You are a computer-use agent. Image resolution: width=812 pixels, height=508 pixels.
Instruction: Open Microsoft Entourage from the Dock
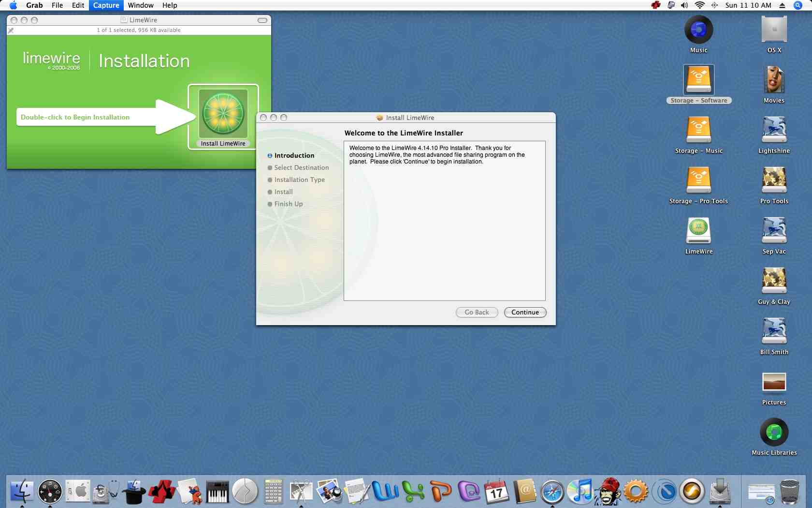pyautogui.click(x=469, y=492)
